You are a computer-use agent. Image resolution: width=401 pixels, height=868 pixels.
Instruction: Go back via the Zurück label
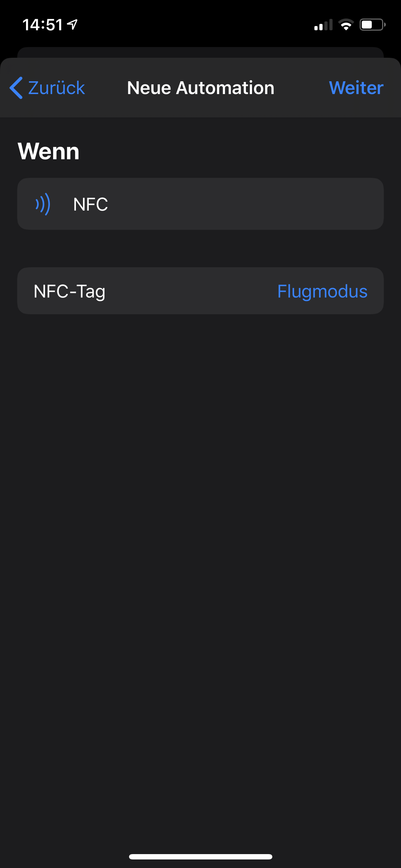coord(56,88)
